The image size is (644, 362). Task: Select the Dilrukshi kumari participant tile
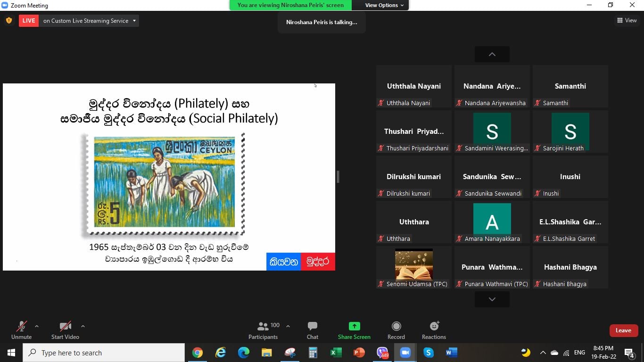click(x=414, y=177)
